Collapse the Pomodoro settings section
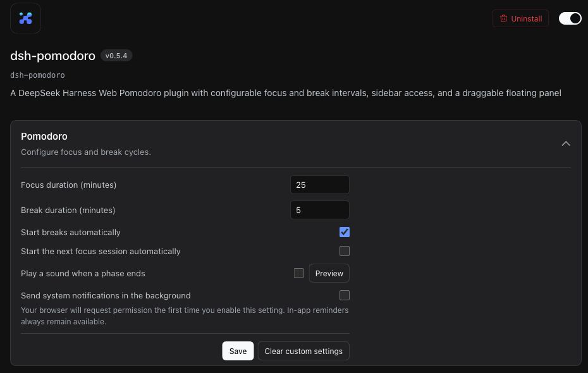588x373 pixels. click(565, 144)
